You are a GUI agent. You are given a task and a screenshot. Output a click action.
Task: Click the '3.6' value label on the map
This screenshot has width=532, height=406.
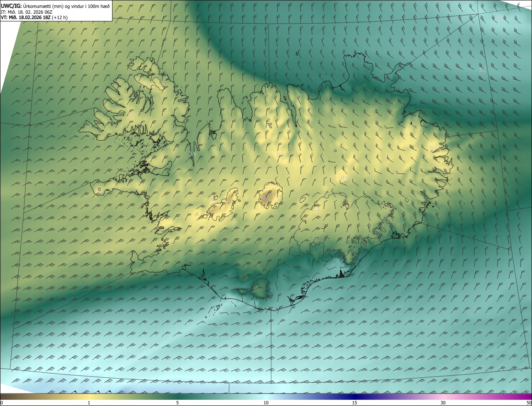(x=192, y=154)
